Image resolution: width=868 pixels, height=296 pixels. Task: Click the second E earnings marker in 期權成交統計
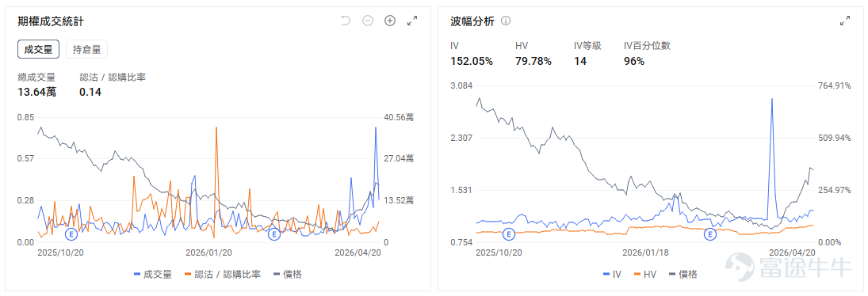pos(273,235)
